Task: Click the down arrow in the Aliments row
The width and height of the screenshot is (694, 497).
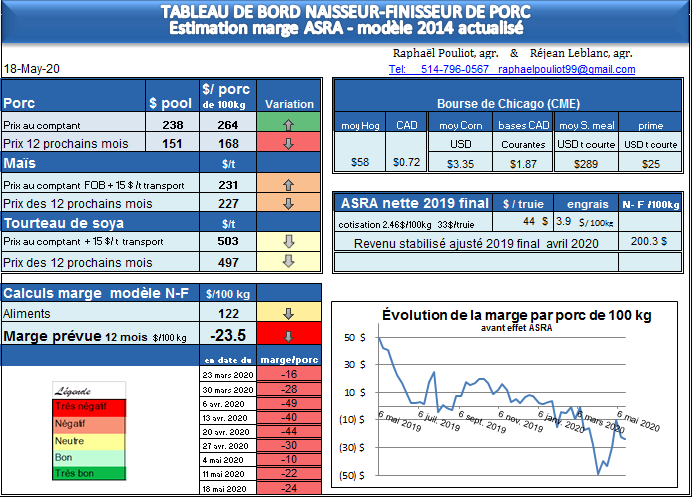Action: pyautogui.click(x=289, y=313)
